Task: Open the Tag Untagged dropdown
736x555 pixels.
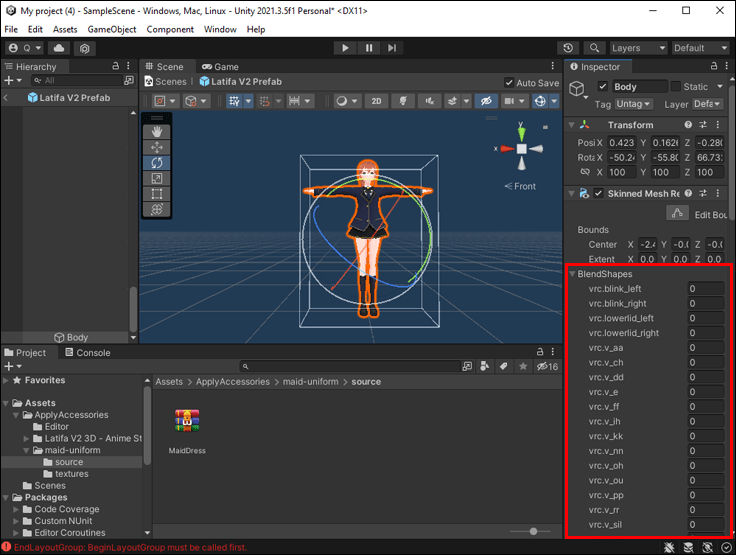Action: pos(633,104)
